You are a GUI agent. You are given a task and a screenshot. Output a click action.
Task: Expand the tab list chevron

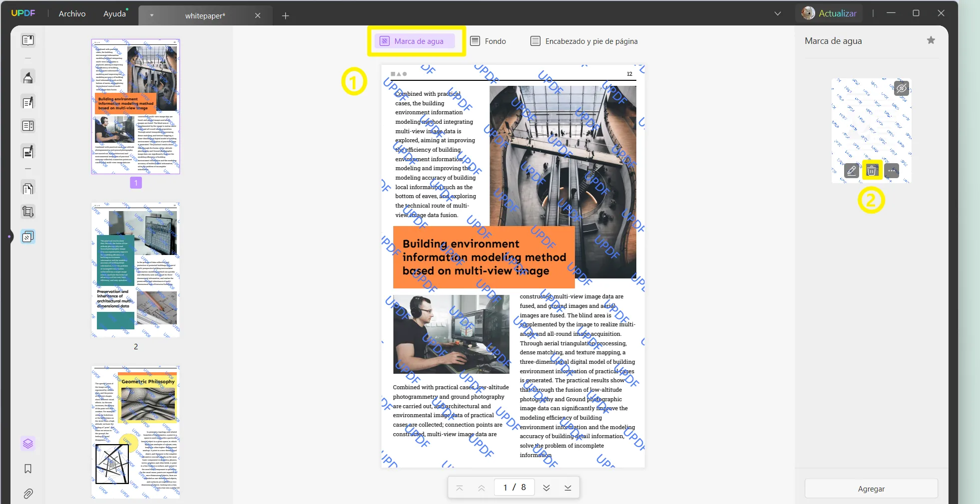click(x=778, y=13)
